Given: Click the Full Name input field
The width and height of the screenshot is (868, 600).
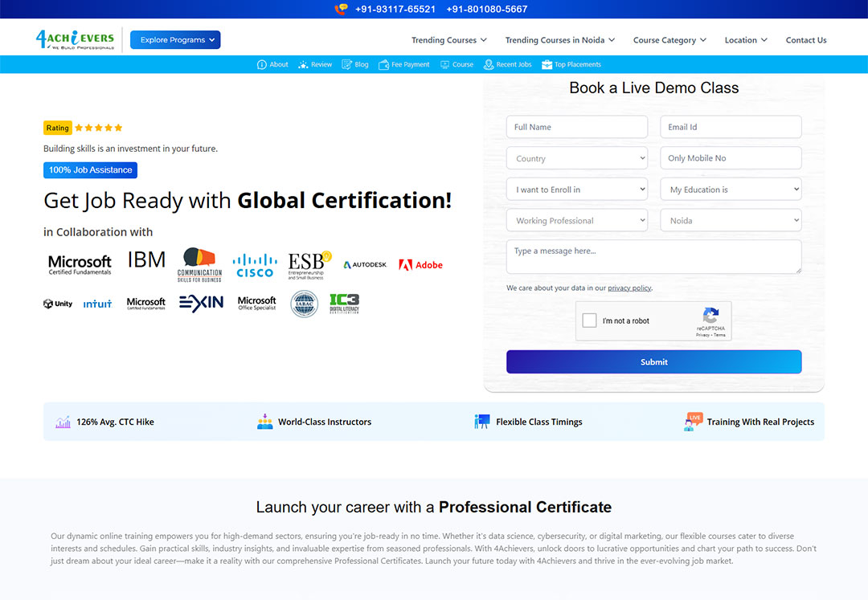Looking at the screenshot, I should pos(576,127).
